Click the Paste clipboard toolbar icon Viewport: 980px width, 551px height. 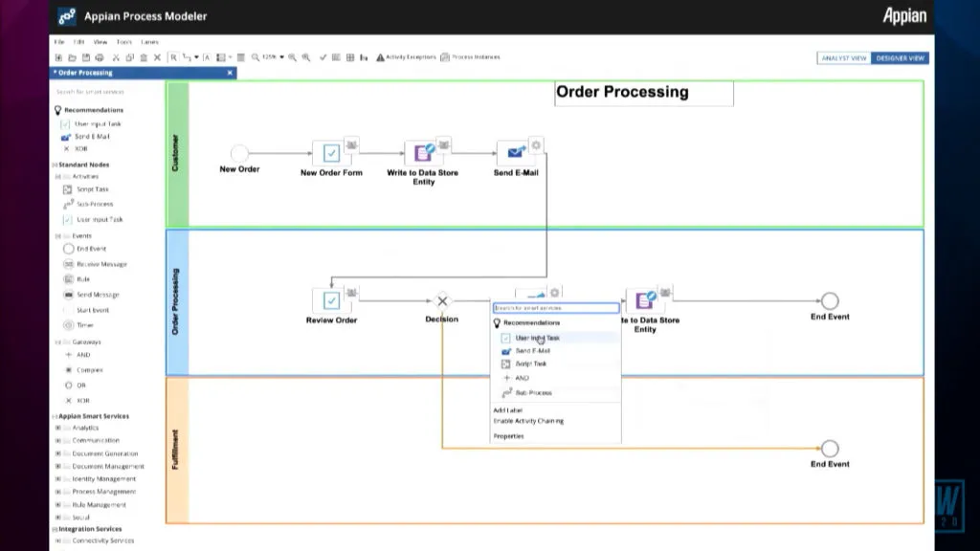click(144, 57)
